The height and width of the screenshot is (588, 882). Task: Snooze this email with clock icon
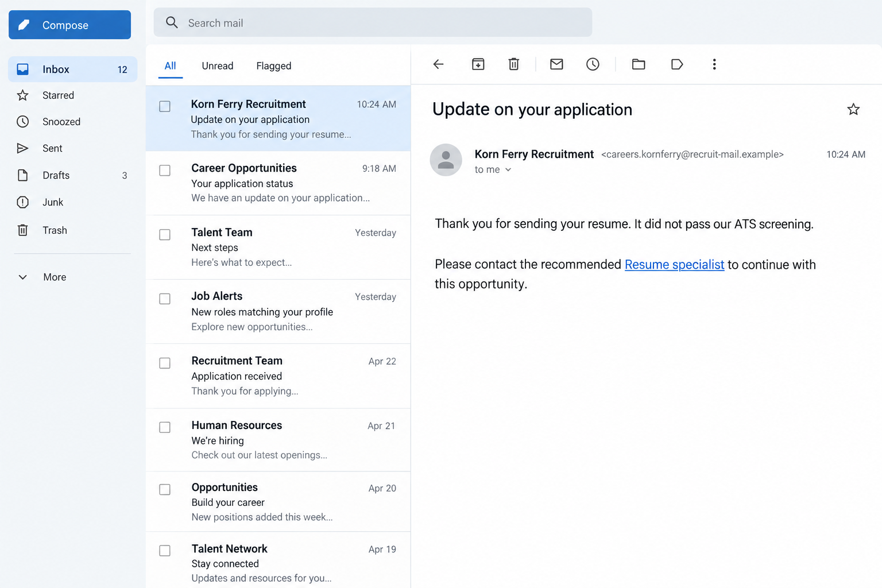coord(593,64)
